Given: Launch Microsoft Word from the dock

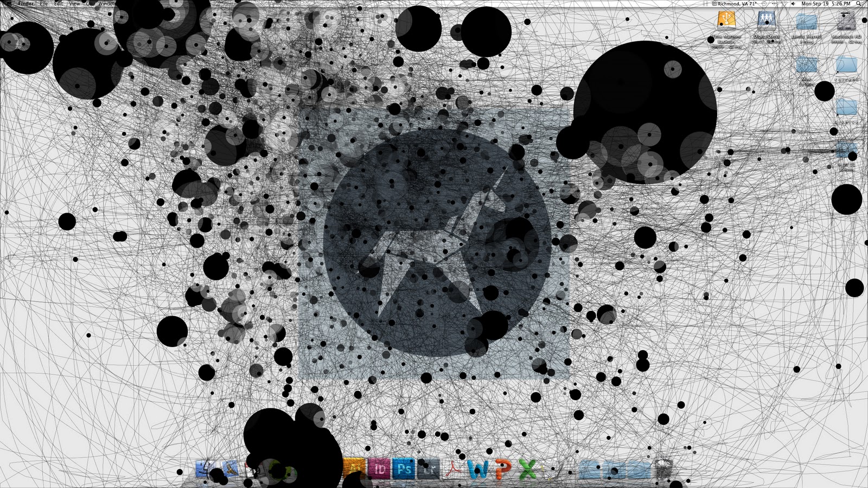Looking at the screenshot, I should point(478,468).
